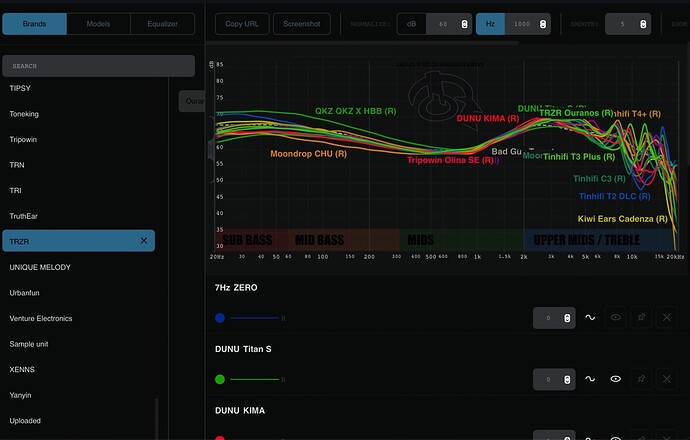Click the partly visible Ouranos model button
Viewport: 690px width, 440px height.
(x=192, y=101)
